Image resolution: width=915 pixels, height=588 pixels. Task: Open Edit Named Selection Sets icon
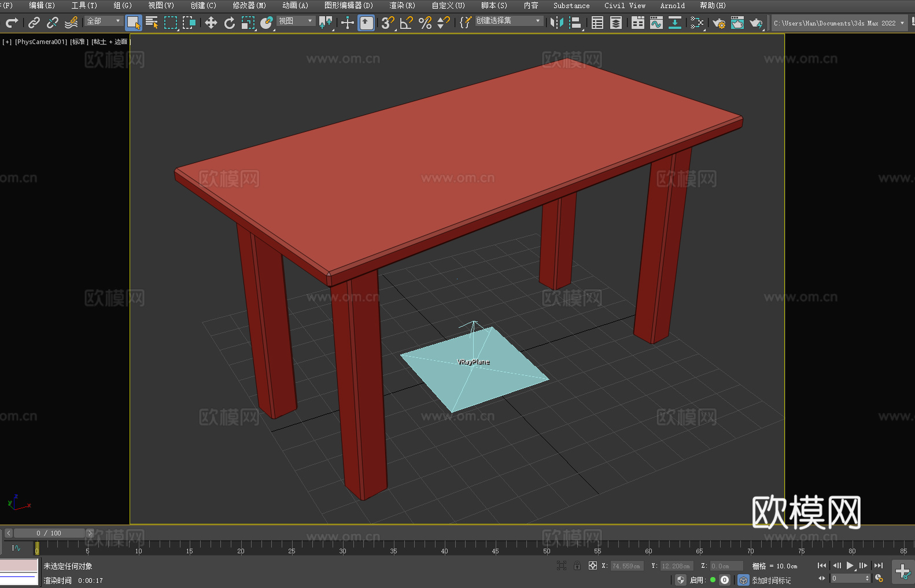pos(466,23)
